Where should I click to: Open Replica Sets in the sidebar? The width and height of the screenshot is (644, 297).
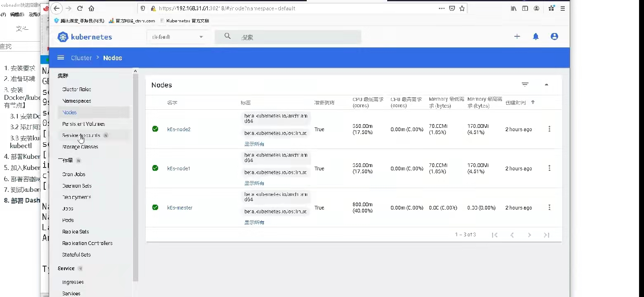[76, 232]
